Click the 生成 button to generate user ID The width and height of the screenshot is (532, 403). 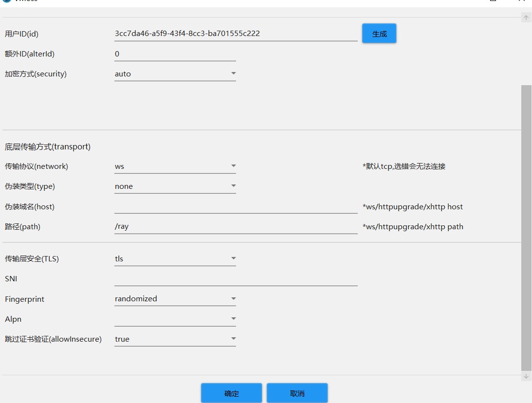point(379,34)
